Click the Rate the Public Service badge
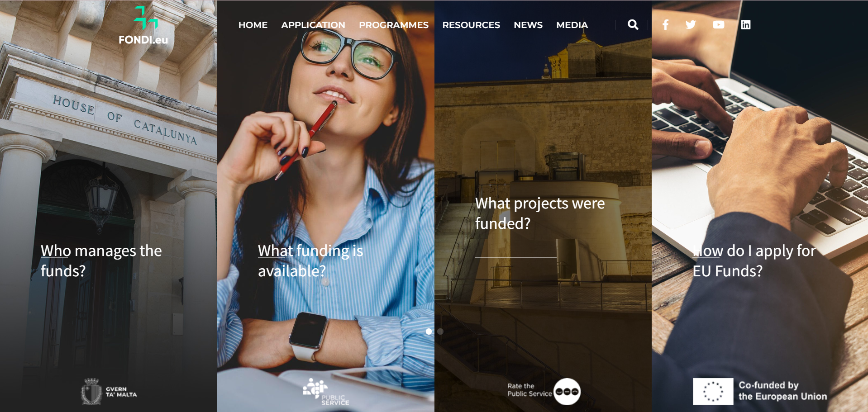The width and height of the screenshot is (868, 412). (x=544, y=391)
